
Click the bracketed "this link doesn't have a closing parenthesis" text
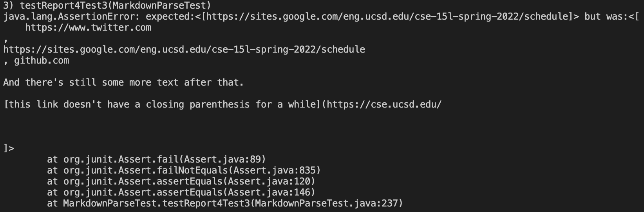[x=162, y=104]
